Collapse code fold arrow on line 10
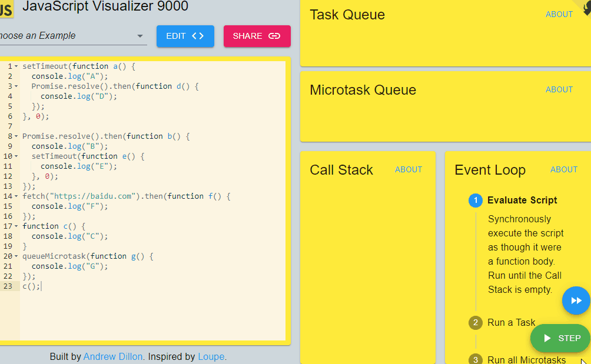This screenshot has height=364, width=591. tap(16, 156)
